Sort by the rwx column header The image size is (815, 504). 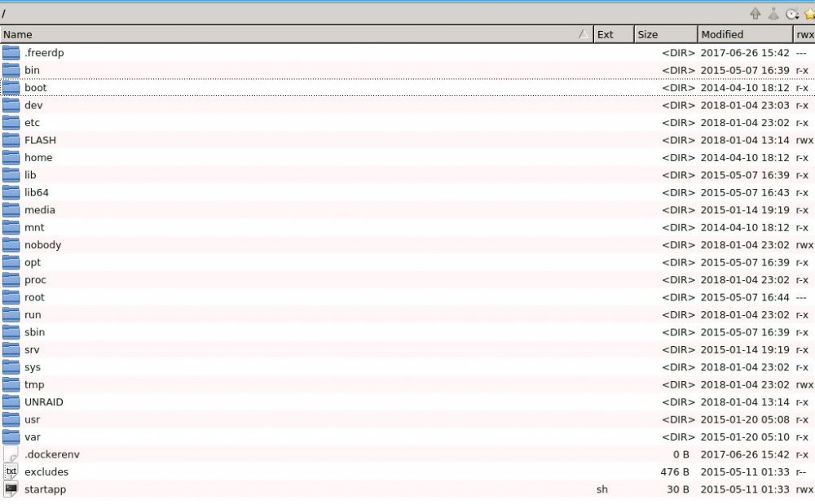tap(804, 34)
